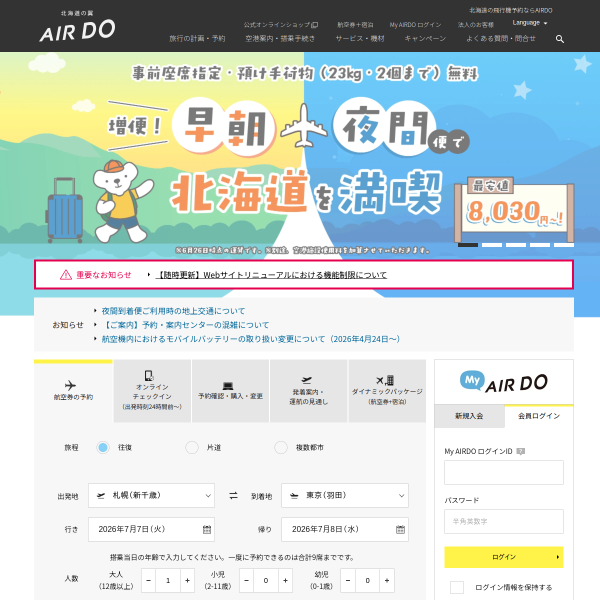Click the AIR DO logo in header
600x600 pixels.
click(77, 26)
